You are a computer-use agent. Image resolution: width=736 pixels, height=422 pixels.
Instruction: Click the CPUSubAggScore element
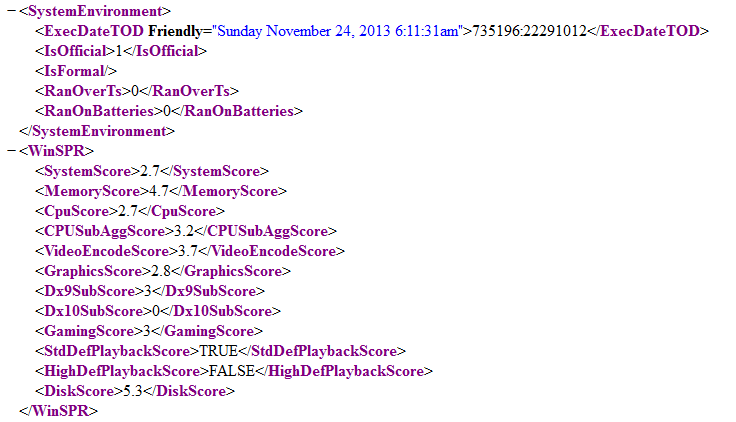point(185,231)
